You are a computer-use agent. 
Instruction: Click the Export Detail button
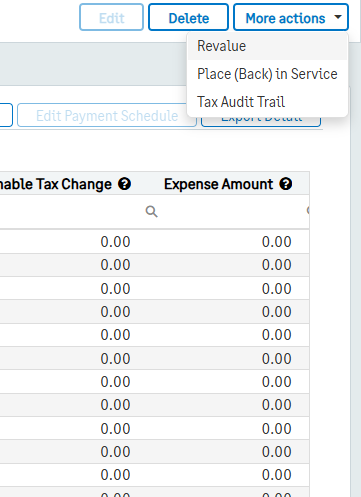pos(261,122)
